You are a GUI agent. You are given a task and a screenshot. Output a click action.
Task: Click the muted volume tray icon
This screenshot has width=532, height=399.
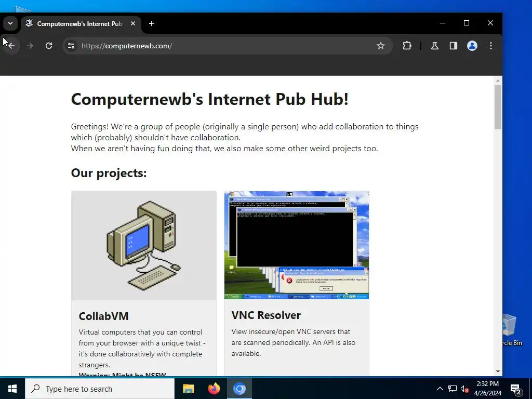464,389
